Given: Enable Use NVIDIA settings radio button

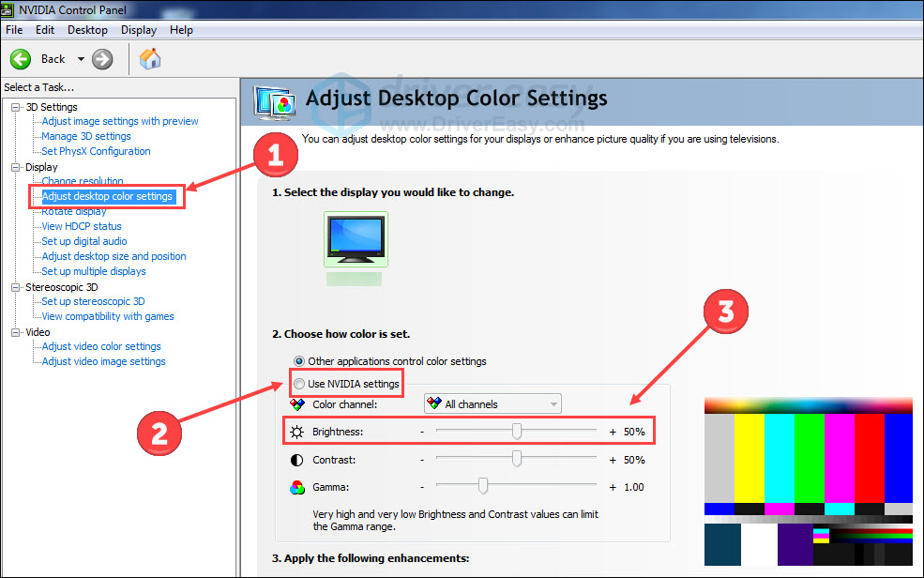Looking at the screenshot, I should [299, 384].
